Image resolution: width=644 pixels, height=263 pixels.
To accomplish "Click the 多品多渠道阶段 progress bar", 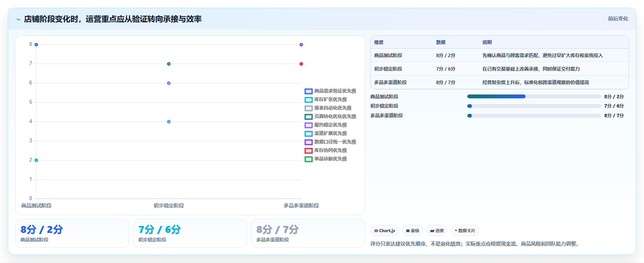I will click(x=534, y=116).
